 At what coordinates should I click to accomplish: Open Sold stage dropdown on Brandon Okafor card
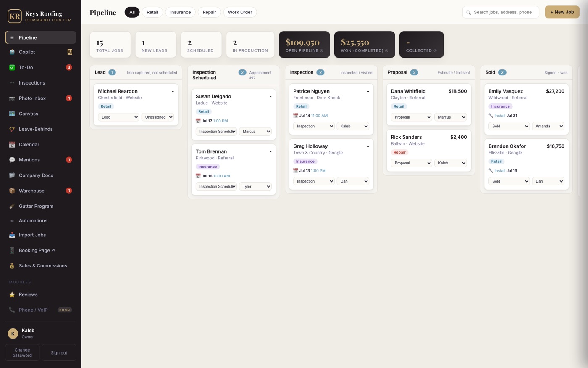(x=509, y=181)
